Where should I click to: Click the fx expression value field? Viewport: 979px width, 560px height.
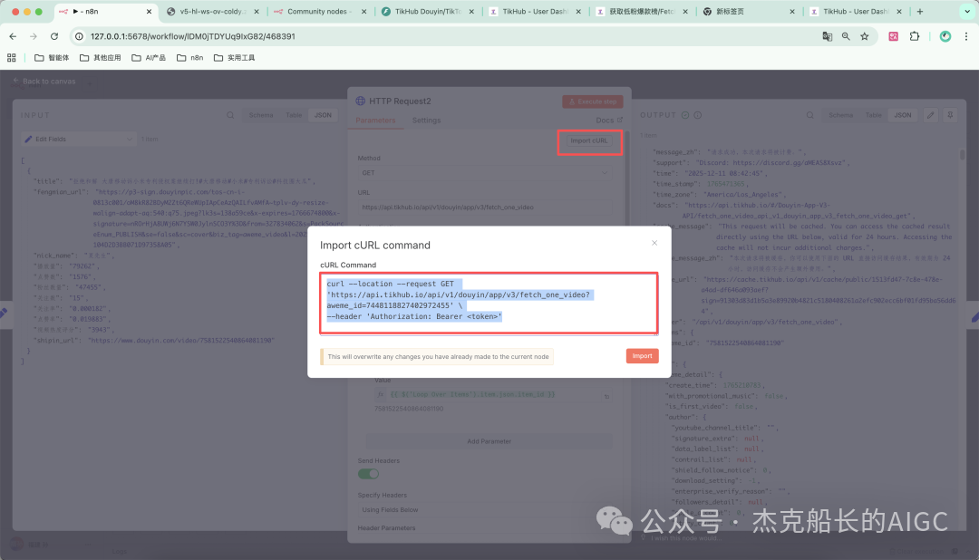[493, 394]
